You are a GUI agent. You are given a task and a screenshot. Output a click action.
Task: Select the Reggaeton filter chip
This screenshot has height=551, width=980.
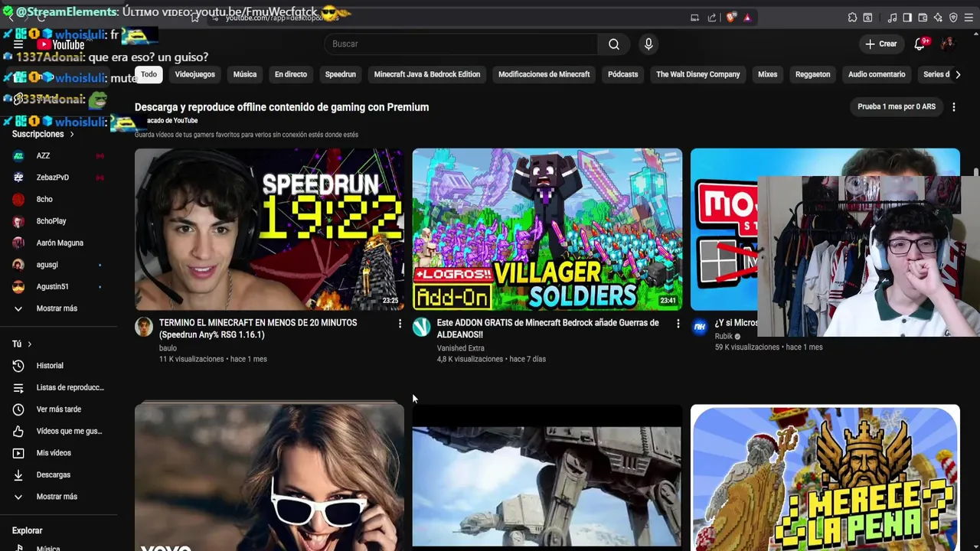[x=813, y=74]
